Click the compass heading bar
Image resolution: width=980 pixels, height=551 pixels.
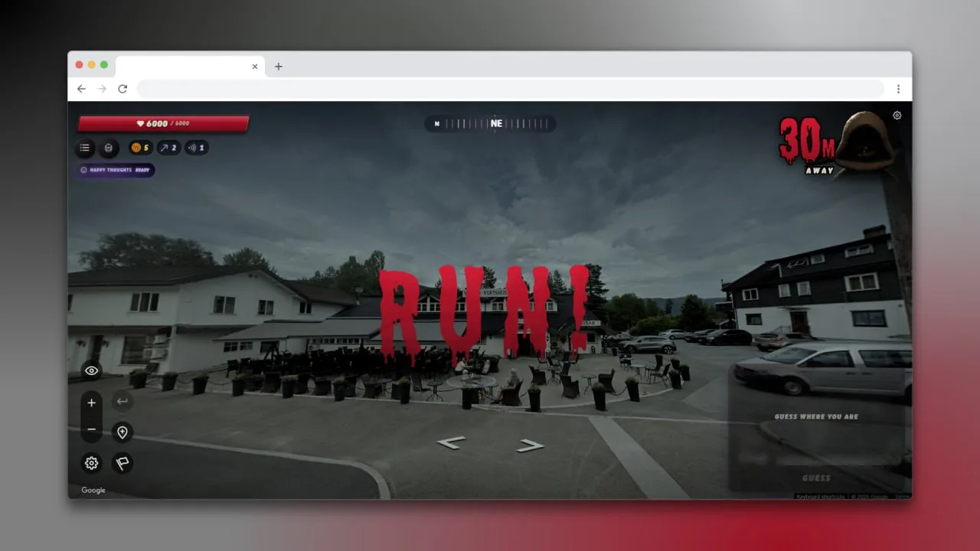pos(491,123)
